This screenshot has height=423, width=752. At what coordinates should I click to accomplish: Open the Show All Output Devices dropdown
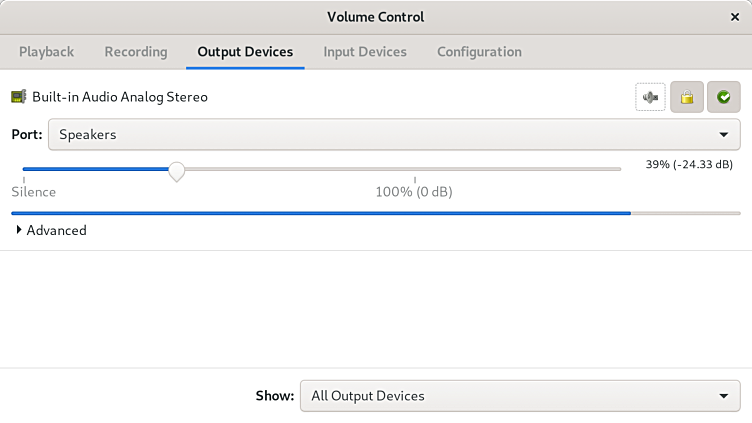[519, 396]
